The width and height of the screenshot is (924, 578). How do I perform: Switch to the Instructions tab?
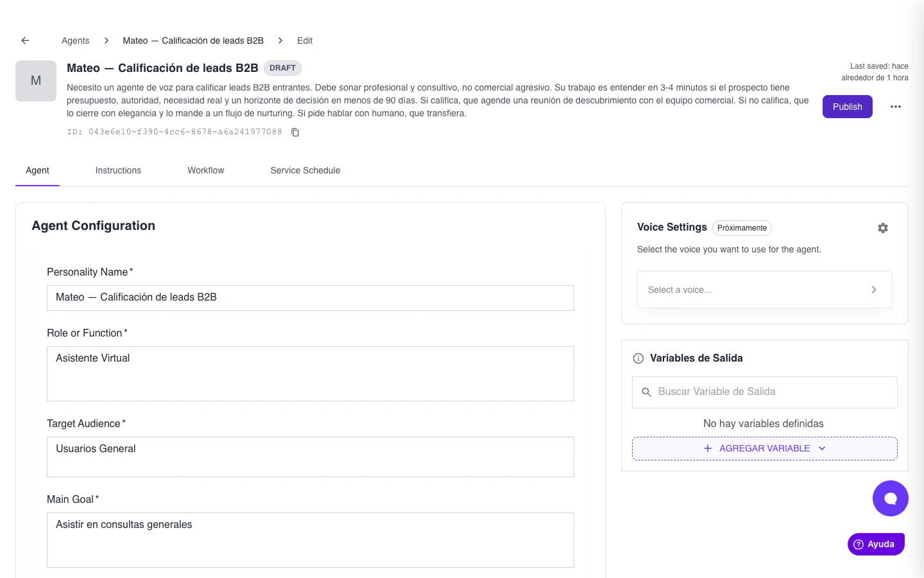118,170
